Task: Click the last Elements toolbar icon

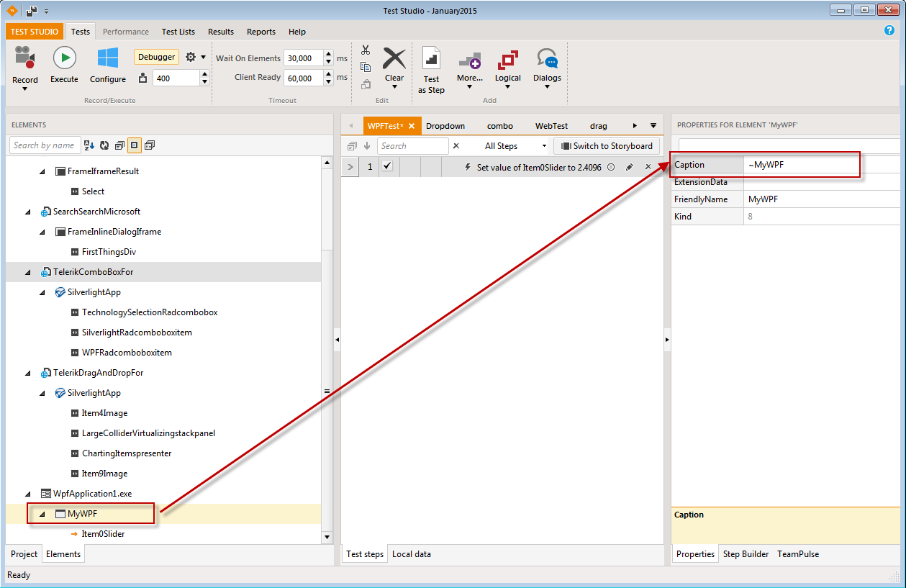Action: (x=150, y=145)
